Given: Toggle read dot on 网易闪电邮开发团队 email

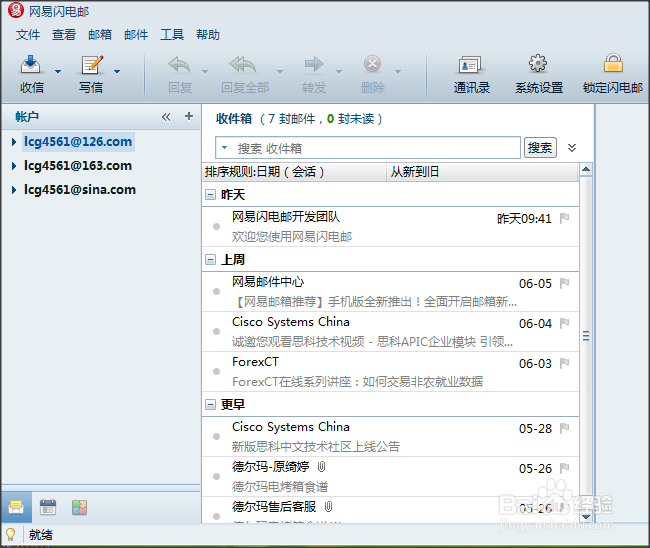Looking at the screenshot, I should click(216, 226).
